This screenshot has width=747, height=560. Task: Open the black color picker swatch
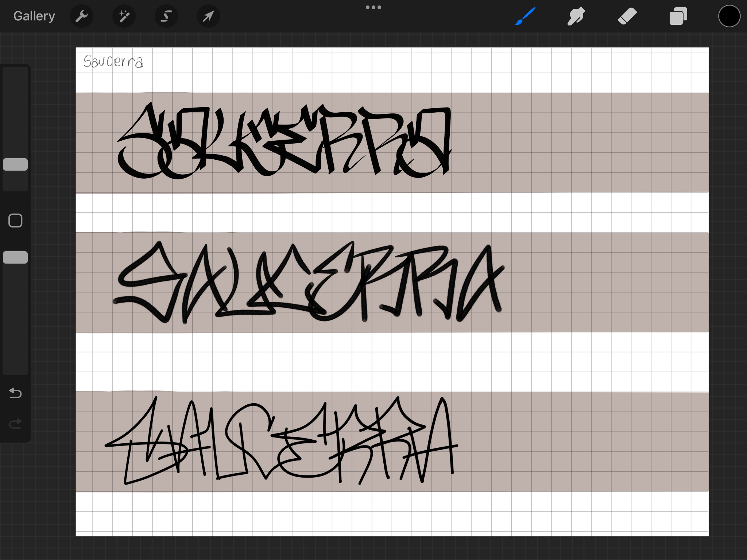729,16
